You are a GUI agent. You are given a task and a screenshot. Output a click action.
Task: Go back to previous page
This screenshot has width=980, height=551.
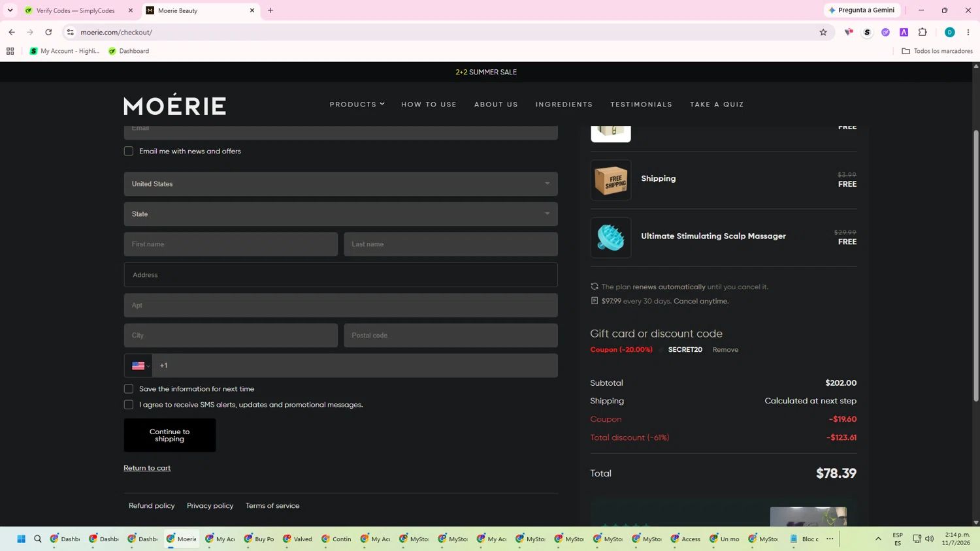[x=12, y=32]
